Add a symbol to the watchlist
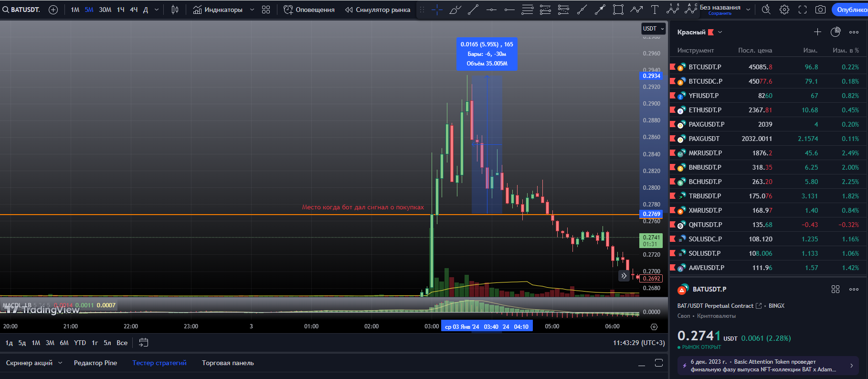This screenshot has width=868, height=379. (817, 32)
